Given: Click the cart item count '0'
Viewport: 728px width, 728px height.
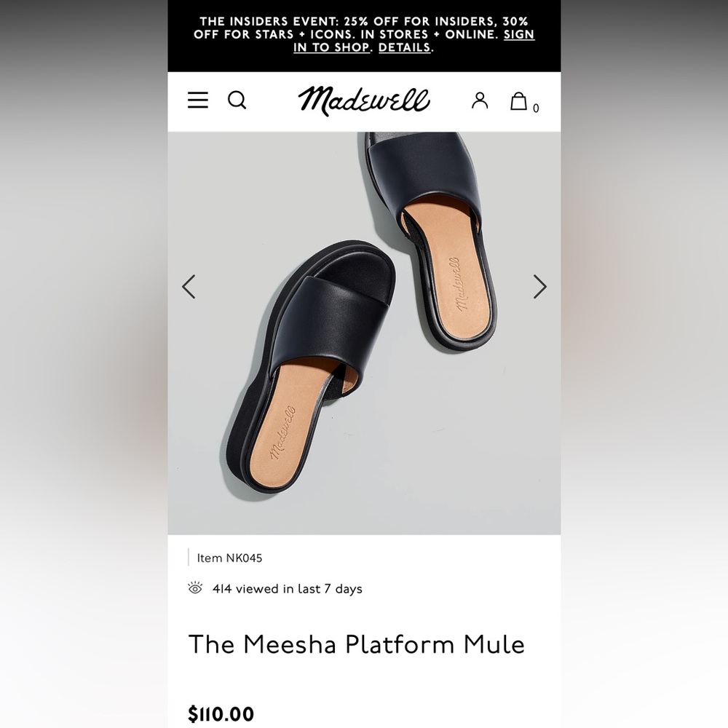Looking at the screenshot, I should point(537,107).
